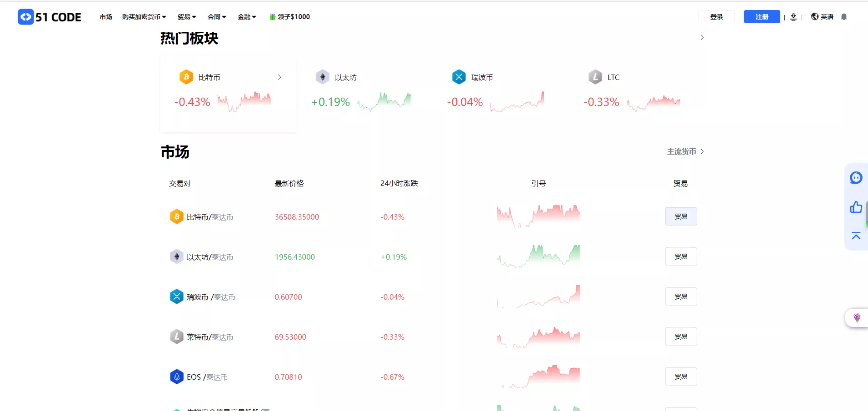Click the gift icon next to 领子$1000
868x411 pixels.
272,16
